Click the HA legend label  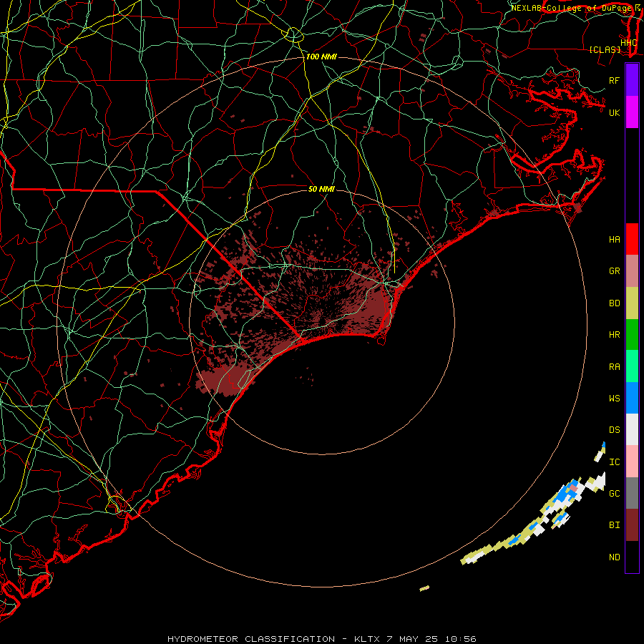pyautogui.click(x=614, y=239)
